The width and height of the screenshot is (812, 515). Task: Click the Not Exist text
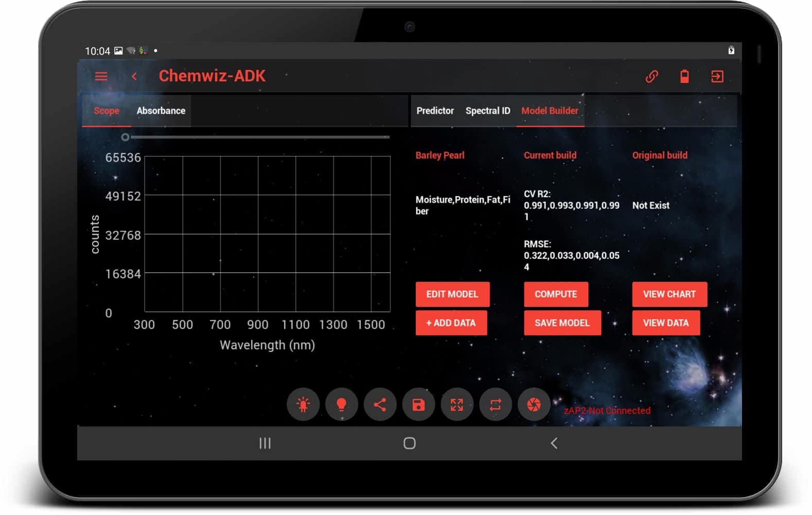[x=651, y=205]
